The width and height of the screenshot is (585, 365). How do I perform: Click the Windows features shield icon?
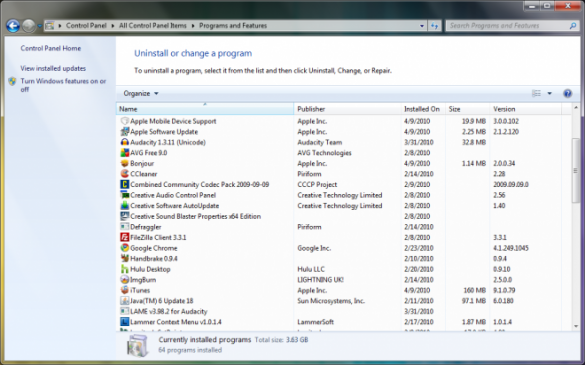[12, 81]
